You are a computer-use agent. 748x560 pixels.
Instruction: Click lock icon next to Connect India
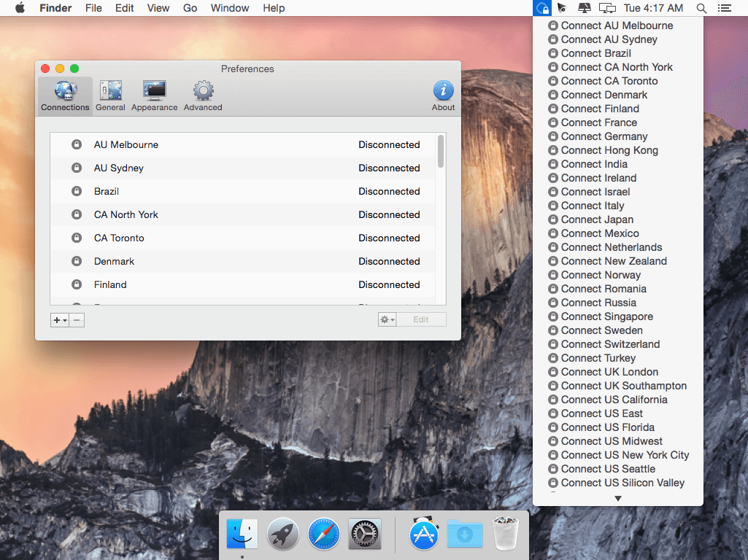[x=553, y=164]
